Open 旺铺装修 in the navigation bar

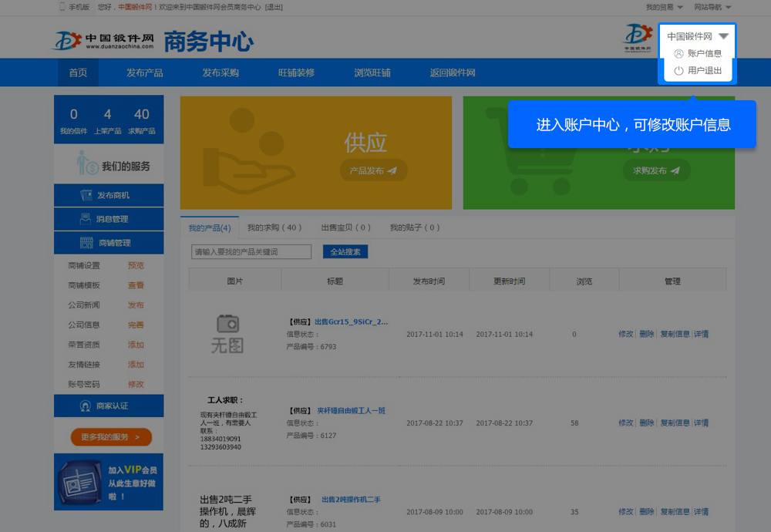[x=296, y=73]
